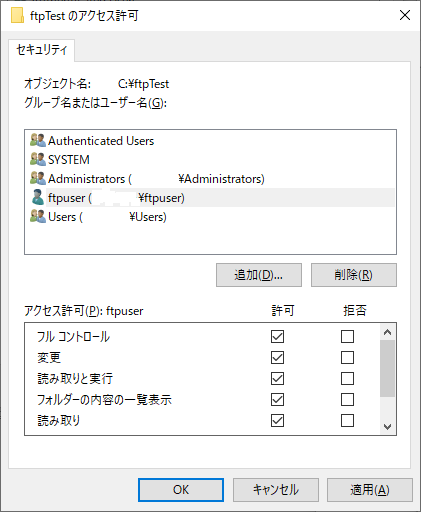
Task: Click the 追加(D)... button
Action: (x=259, y=275)
